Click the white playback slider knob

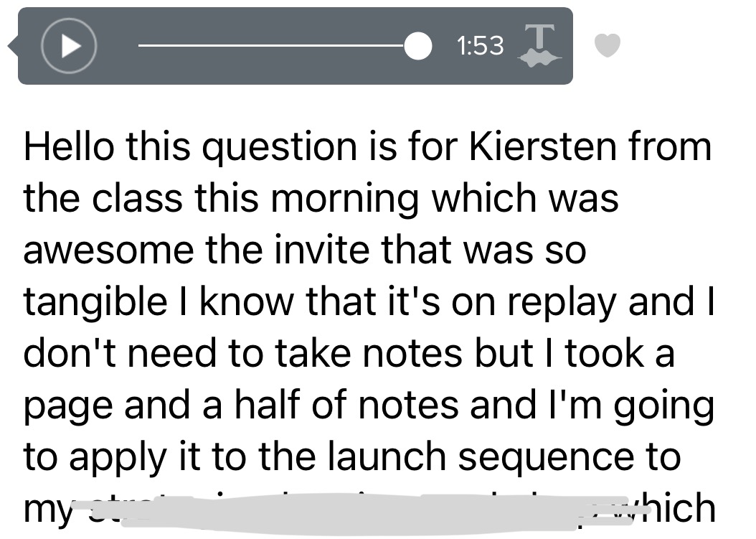pos(418,46)
